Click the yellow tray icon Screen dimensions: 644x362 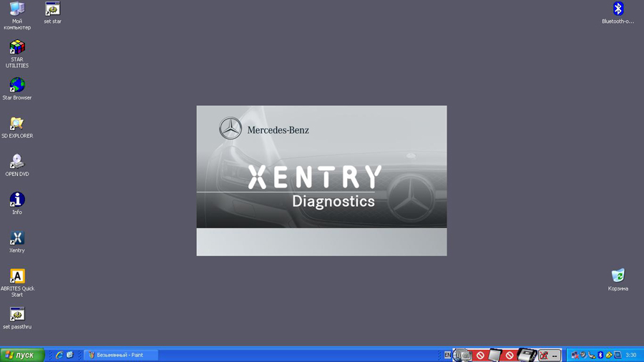pos(609,355)
